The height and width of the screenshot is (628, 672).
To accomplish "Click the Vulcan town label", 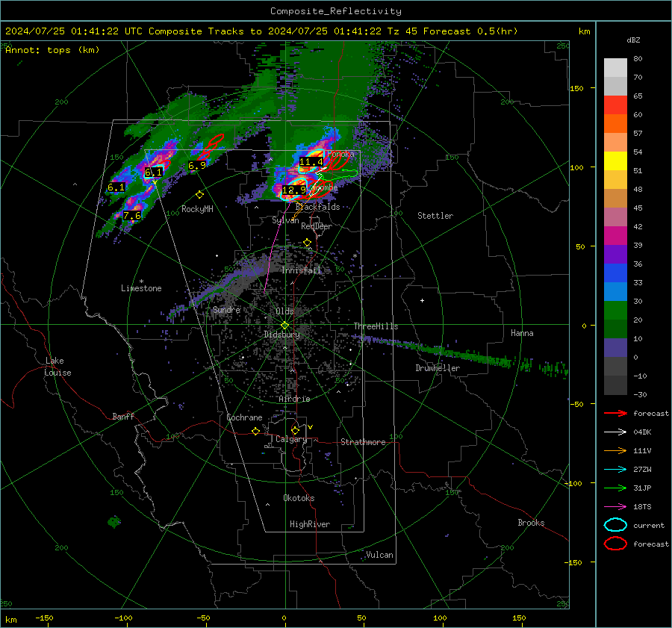I will click(379, 555).
